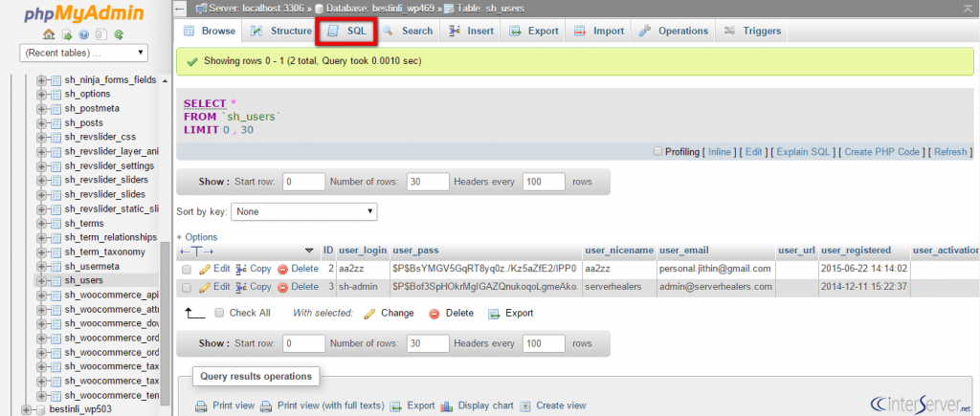
Task: Expand the bestinli_wp503 database node
Action: pos(26,409)
